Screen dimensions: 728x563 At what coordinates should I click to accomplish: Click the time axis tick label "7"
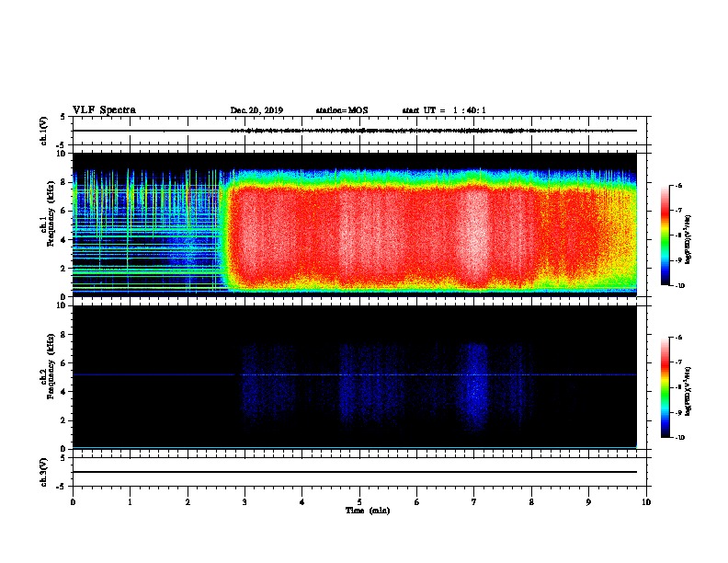[474, 502]
